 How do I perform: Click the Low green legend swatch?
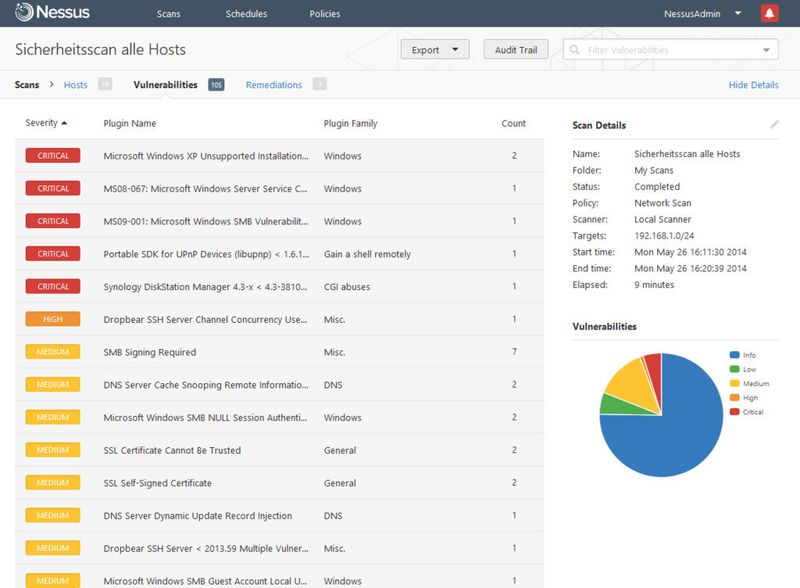(735, 369)
